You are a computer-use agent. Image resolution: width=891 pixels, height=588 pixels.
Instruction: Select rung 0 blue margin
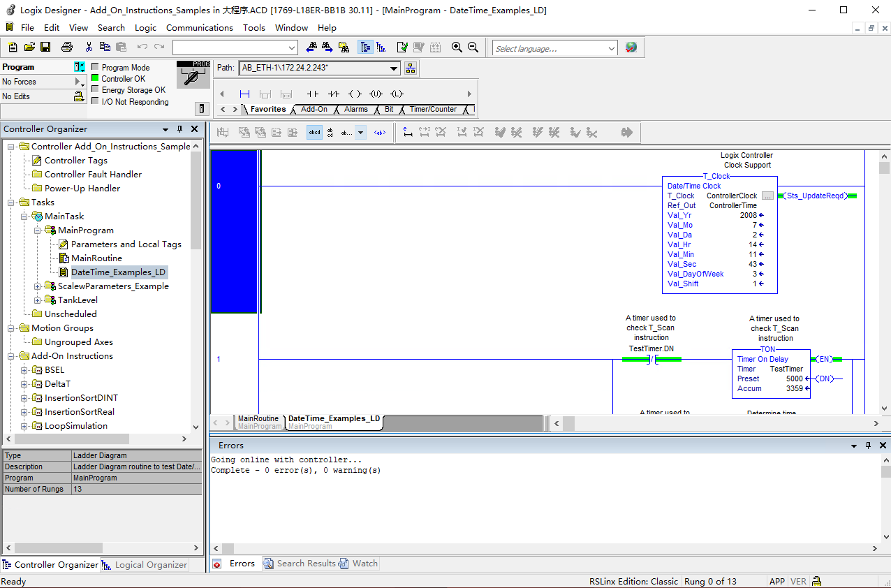click(235, 231)
